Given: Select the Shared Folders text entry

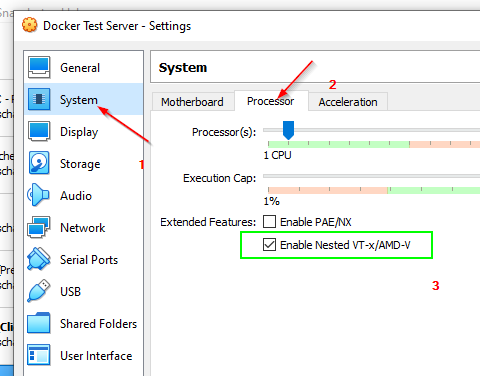Looking at the screenshot, I should [98, 324].
